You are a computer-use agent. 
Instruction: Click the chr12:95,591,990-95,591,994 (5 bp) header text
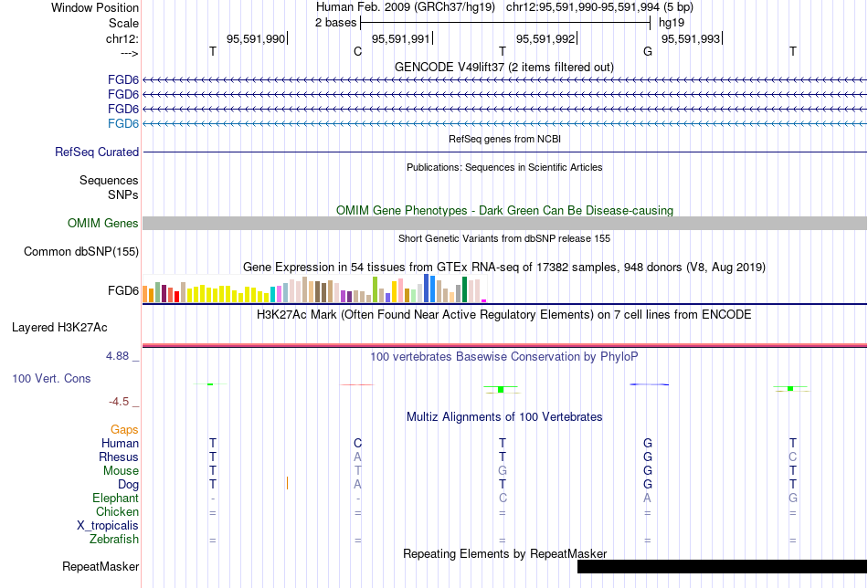(x=599, y=7)
